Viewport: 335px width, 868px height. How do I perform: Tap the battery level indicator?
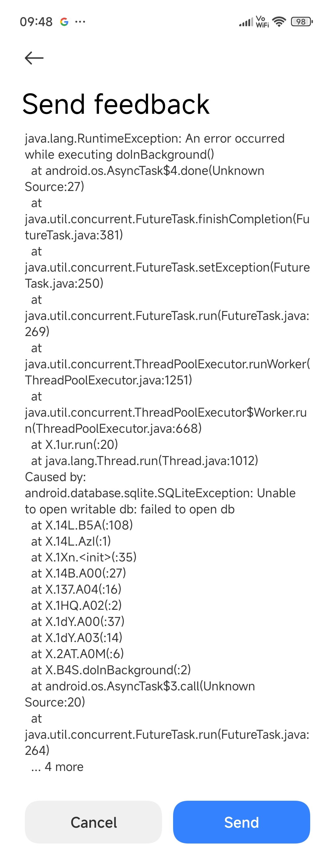click(x=301, y=22)
